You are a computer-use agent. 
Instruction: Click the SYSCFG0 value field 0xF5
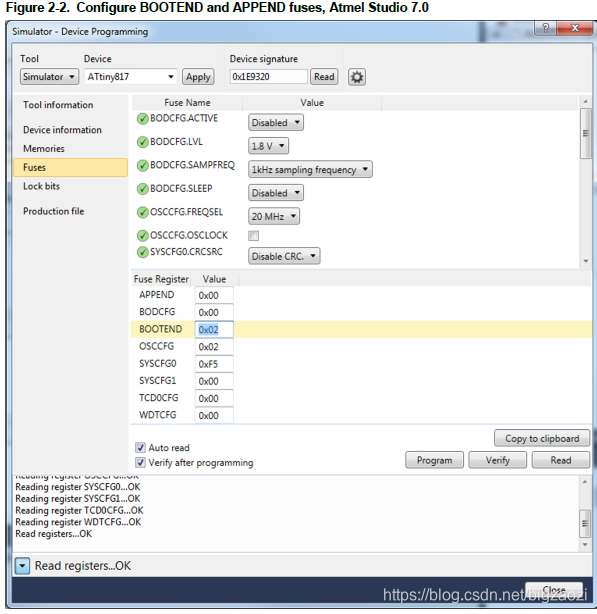point(214,364)
